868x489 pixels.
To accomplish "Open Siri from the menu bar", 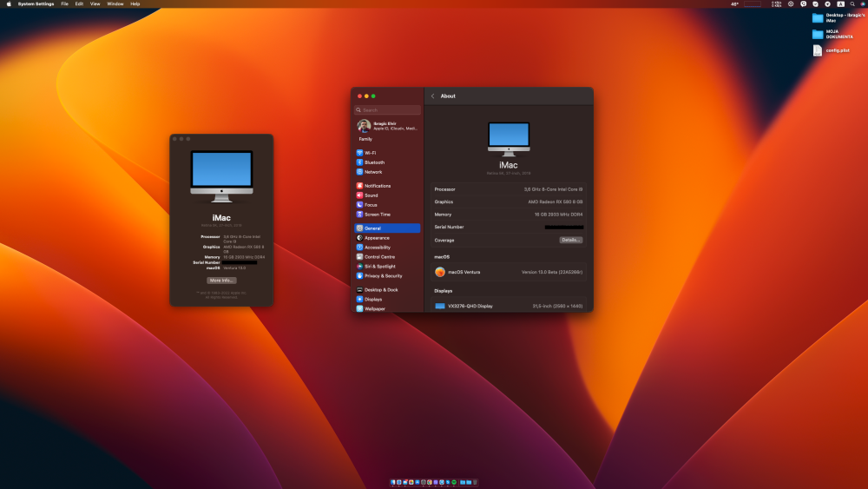I will pos(863,3).
